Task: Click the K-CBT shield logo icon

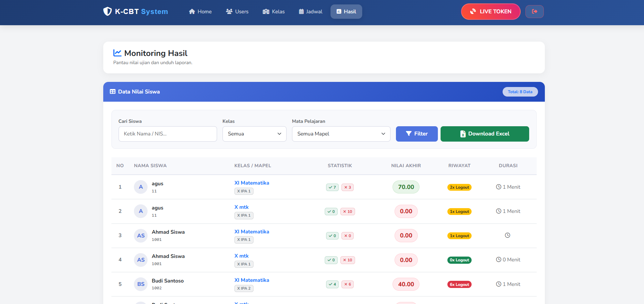Action: 107,12
